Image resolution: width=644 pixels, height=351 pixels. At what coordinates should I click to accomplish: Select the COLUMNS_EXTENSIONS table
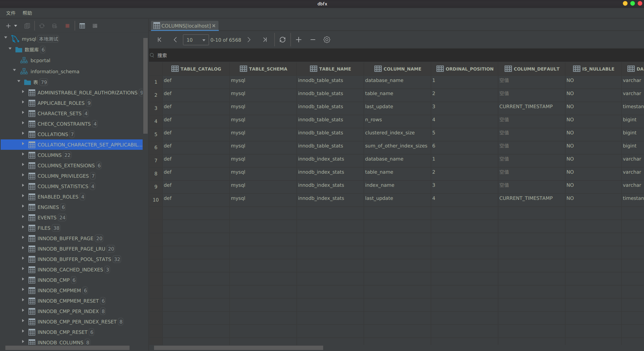66,166
